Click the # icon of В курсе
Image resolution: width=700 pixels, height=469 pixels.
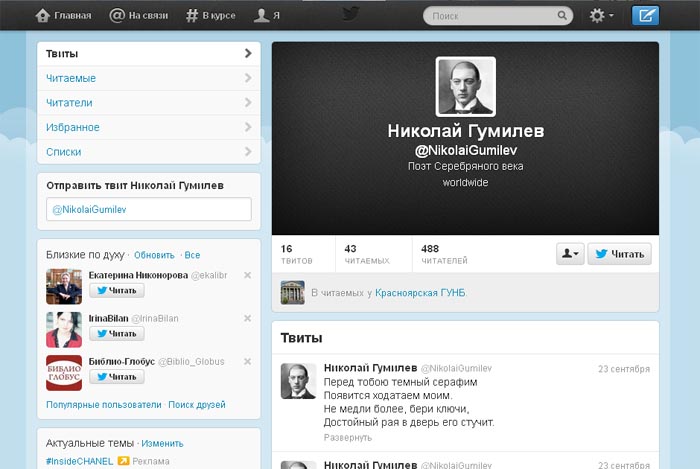pyautogui.click(x=192, y=16)
